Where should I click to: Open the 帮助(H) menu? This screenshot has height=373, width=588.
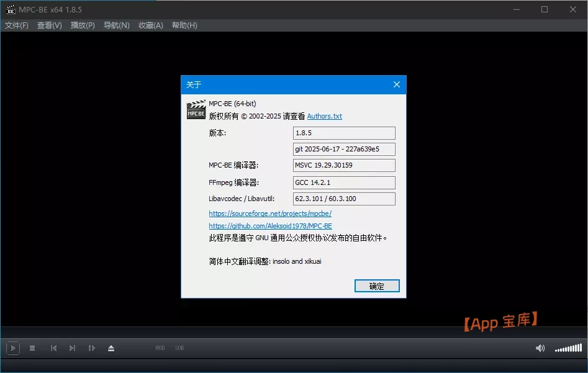click(x=184, y=25)
